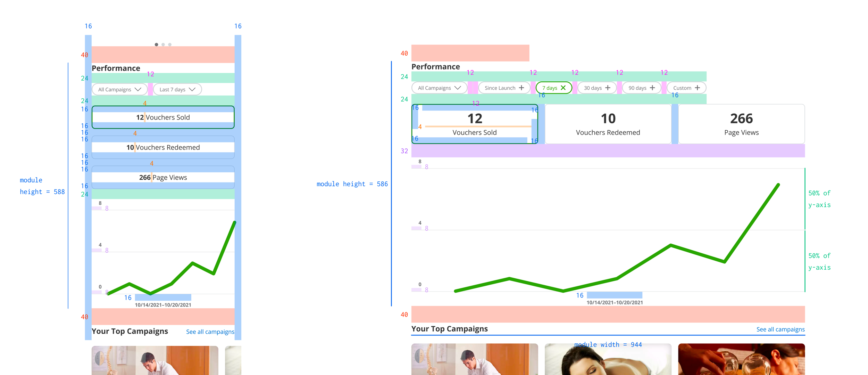Click the date range 10/14/2021–10/20/2021 under desktop chart
This screenshot has height=375, width=868.
click(615, 303)
